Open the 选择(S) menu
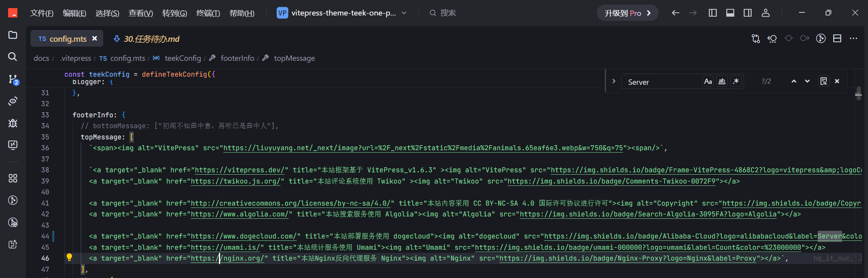This screenshot has width=868, height=278. 107,13
